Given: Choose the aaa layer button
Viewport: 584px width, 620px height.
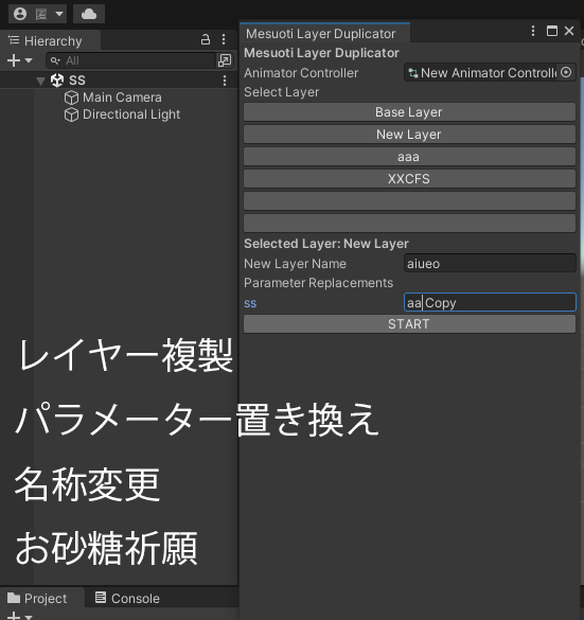Looking at the screenshot, I should [409, 157].
